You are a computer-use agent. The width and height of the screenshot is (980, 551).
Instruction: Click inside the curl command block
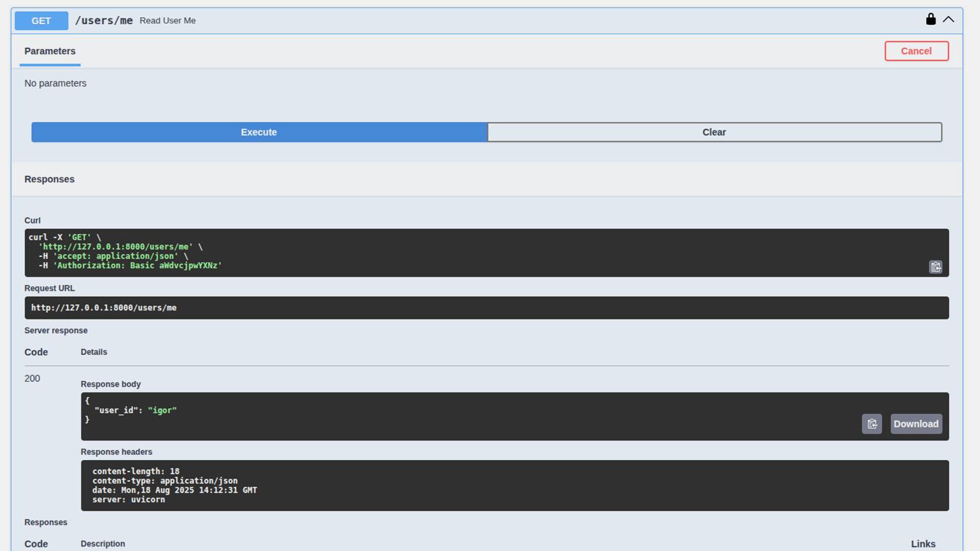point(445,252)
